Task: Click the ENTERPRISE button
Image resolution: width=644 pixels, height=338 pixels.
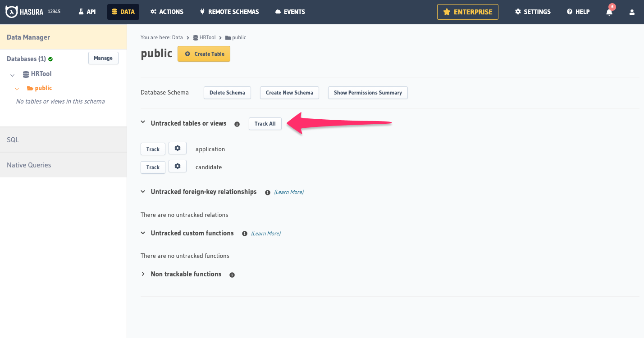Action: tap(468, 12)
